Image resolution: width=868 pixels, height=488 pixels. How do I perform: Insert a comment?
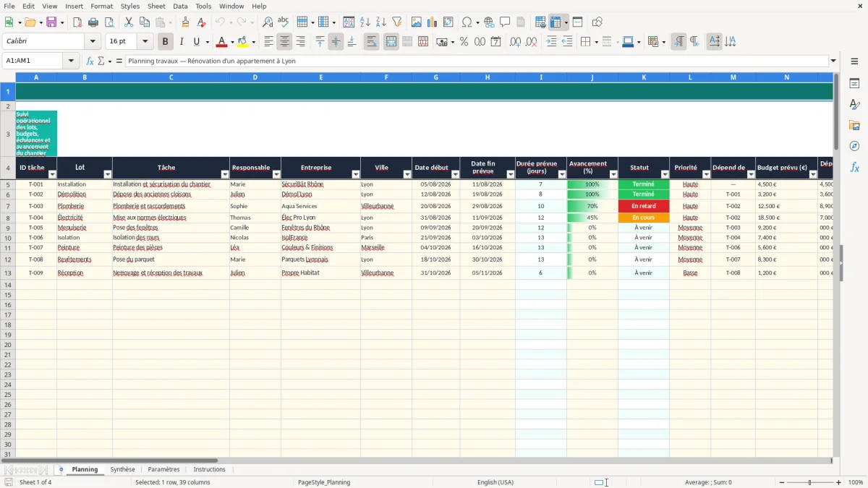505,22
